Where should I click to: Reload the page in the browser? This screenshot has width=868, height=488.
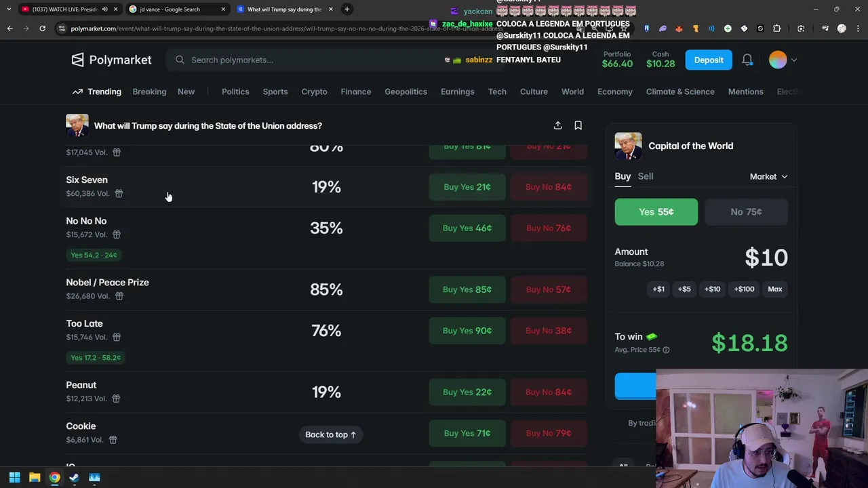tap(42, 28)
